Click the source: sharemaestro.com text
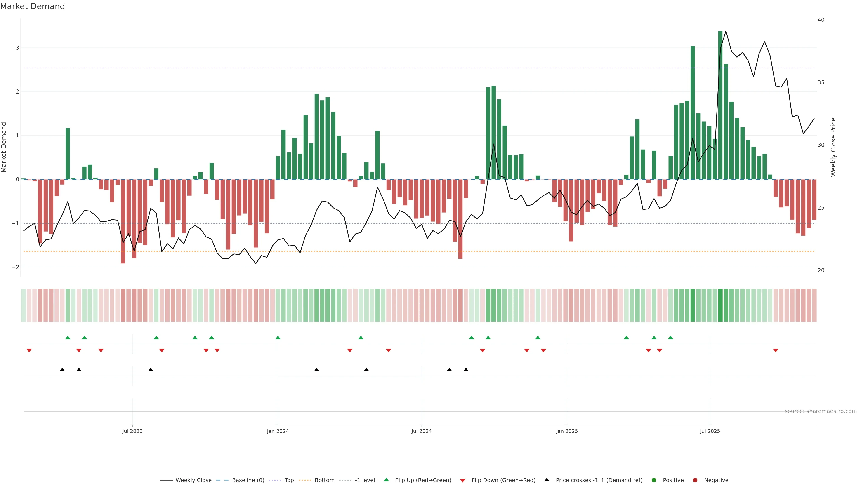 [821, 411]
